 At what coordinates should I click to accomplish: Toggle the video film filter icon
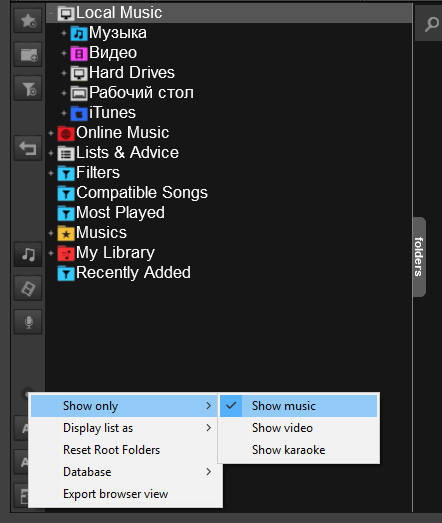click(28, 288)
